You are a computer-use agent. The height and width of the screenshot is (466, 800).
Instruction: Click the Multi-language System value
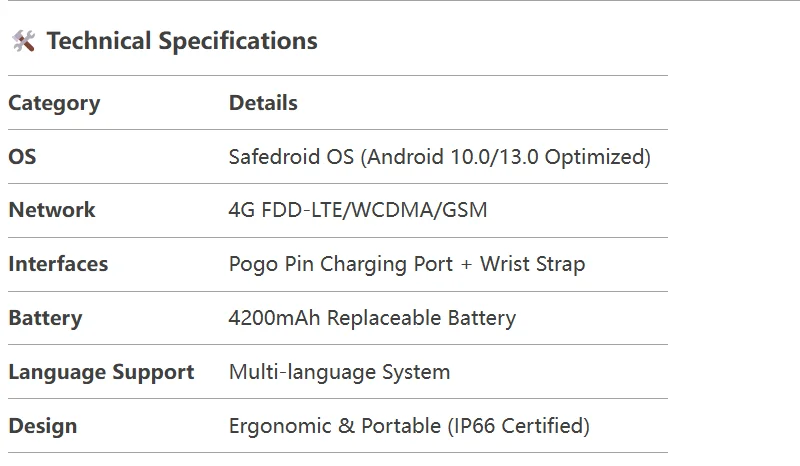click(x=339, y=372)
